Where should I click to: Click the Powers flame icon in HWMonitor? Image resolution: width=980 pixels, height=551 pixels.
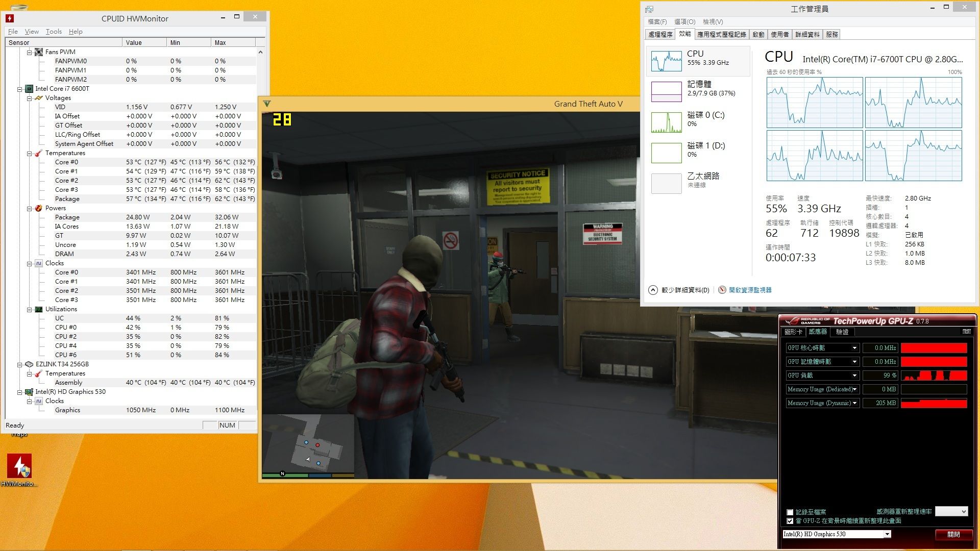(x=39, y=208)
